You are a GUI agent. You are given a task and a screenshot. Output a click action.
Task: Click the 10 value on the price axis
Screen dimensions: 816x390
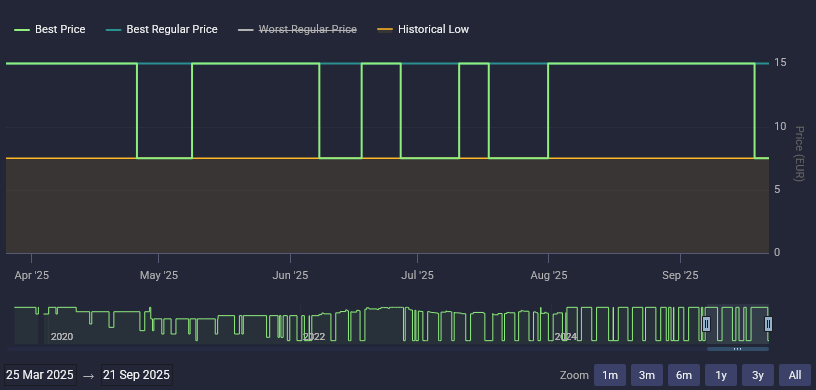click(x=780, y=127)
